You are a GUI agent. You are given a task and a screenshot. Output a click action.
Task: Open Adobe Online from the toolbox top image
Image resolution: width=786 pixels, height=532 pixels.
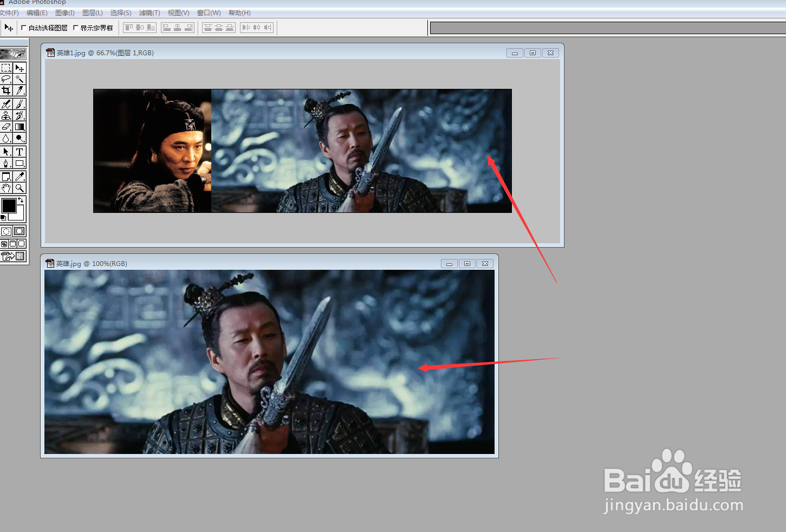point(13,54)
